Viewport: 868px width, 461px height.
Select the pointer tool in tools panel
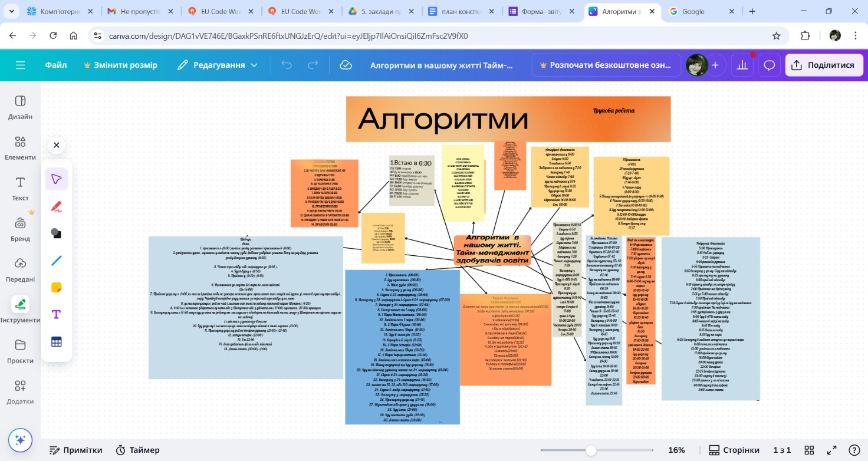57,179
